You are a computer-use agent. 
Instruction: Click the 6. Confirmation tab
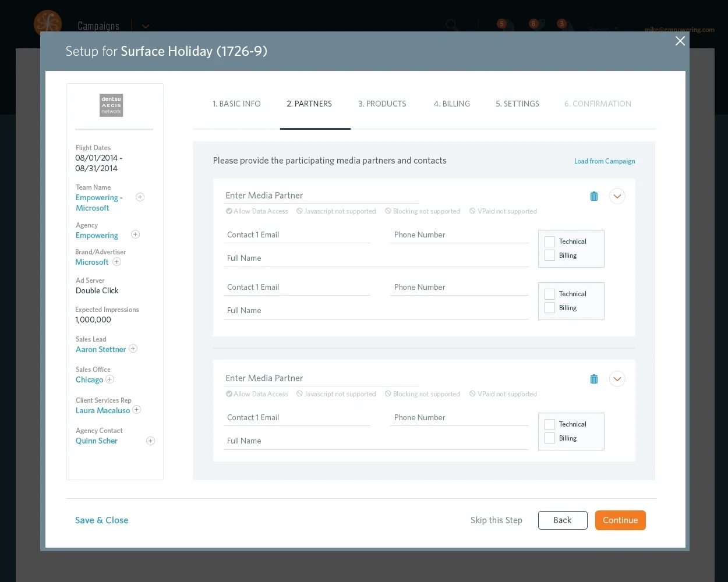pos(598,104)
